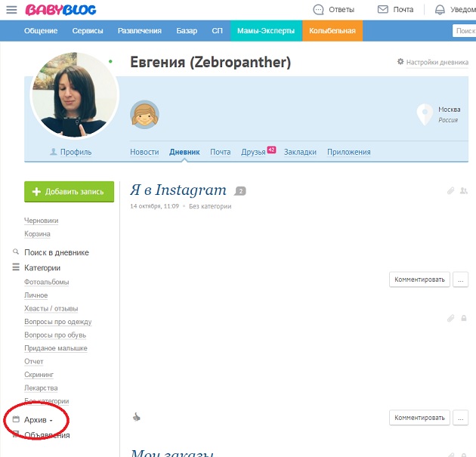Viewport: 476px width, 457px height.
Task: Click the user profile photo
Action: [x=74, y=96]
